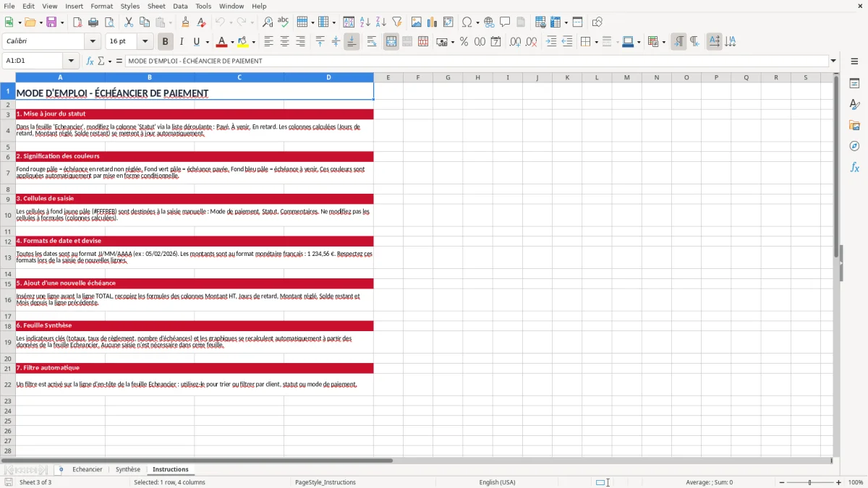Open the Underline style dropdown arrow
The image size is (868, 488).
[x=207, y=42]
